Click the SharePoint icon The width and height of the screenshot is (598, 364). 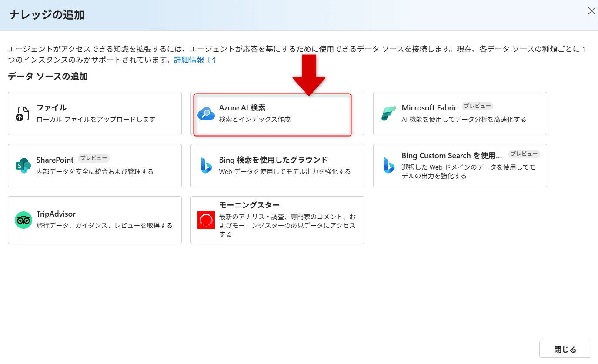(x=23, y=165)
